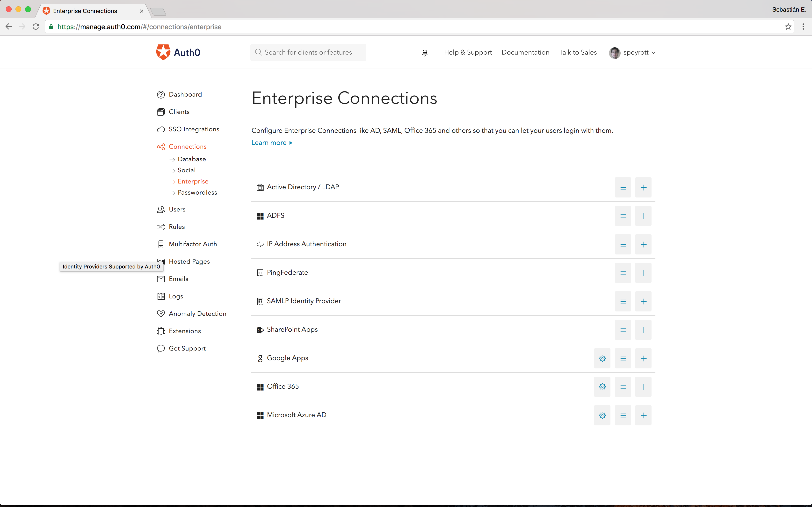Viewport: 812px width, 507px height.
Task: Show list of ADFS connections
Action: (x=623, y=216)
